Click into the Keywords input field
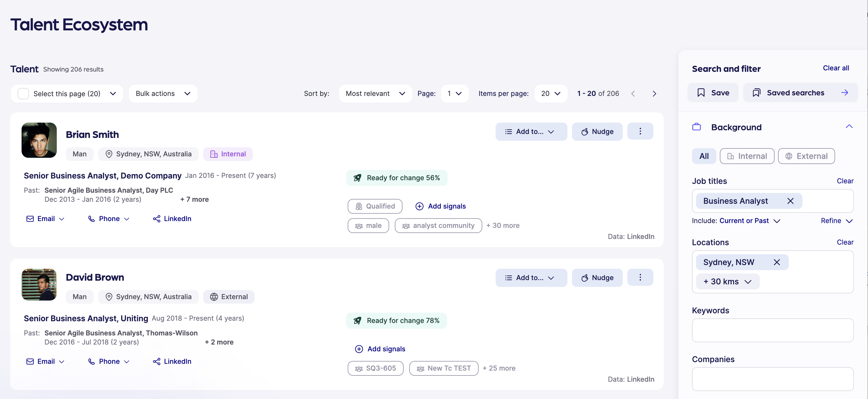Viewport: 868px width, 399px height. tap(772, 330)
